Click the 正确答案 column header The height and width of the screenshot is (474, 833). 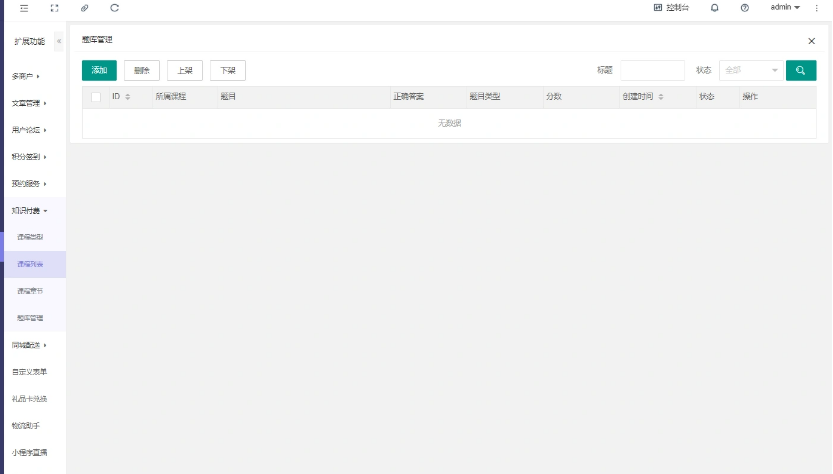point(409,96)
